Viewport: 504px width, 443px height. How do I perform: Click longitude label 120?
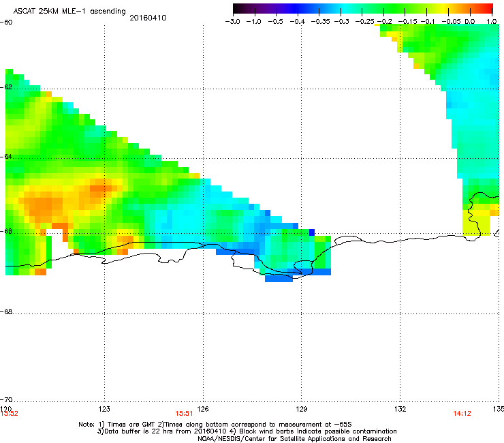(x=5, y=408)
